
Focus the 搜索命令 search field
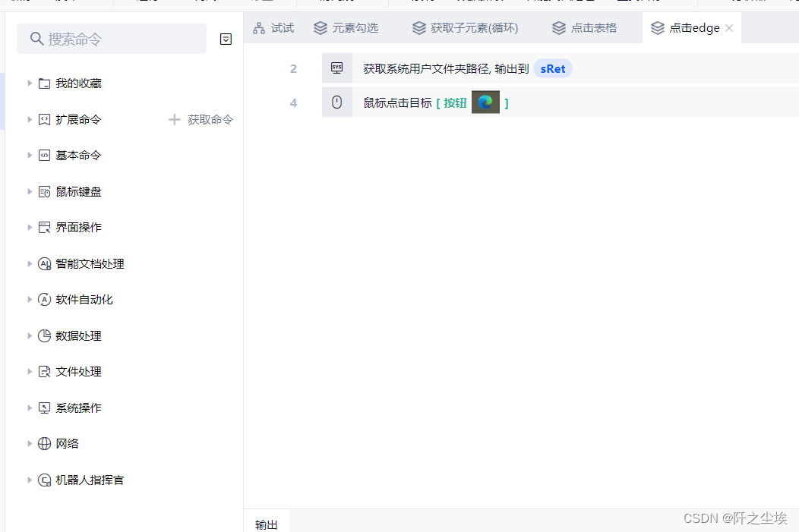point(112,39)
